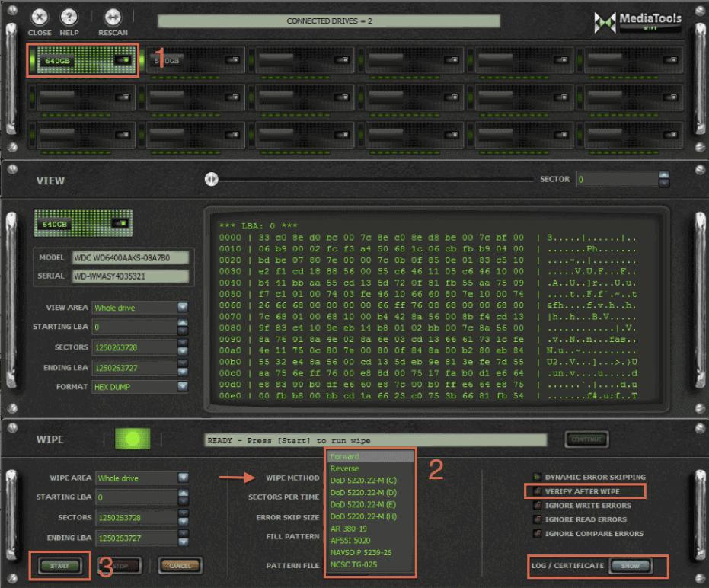Screen dimensions: 709x588
Task: Click the Help question mark icon
Action: click(x=69, y=18)
